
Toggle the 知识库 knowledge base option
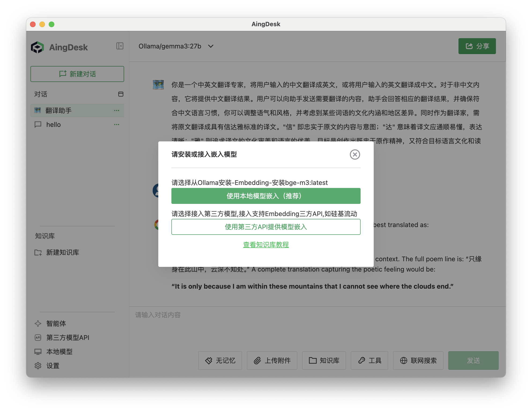324,361
